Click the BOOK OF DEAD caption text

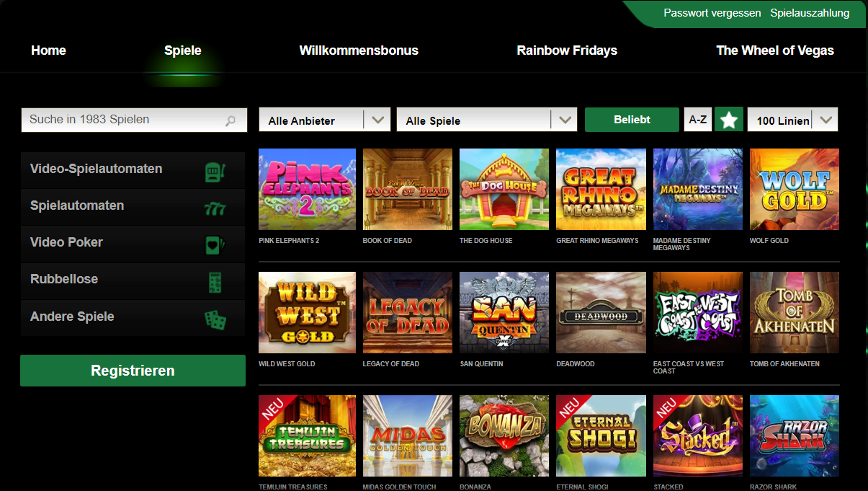[388, 241]
